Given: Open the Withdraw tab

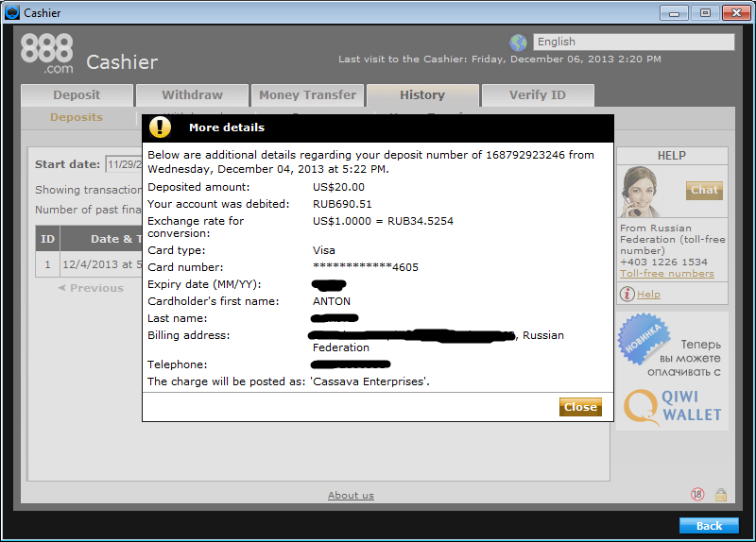Looking at the screenshot, I should point(192,95).
